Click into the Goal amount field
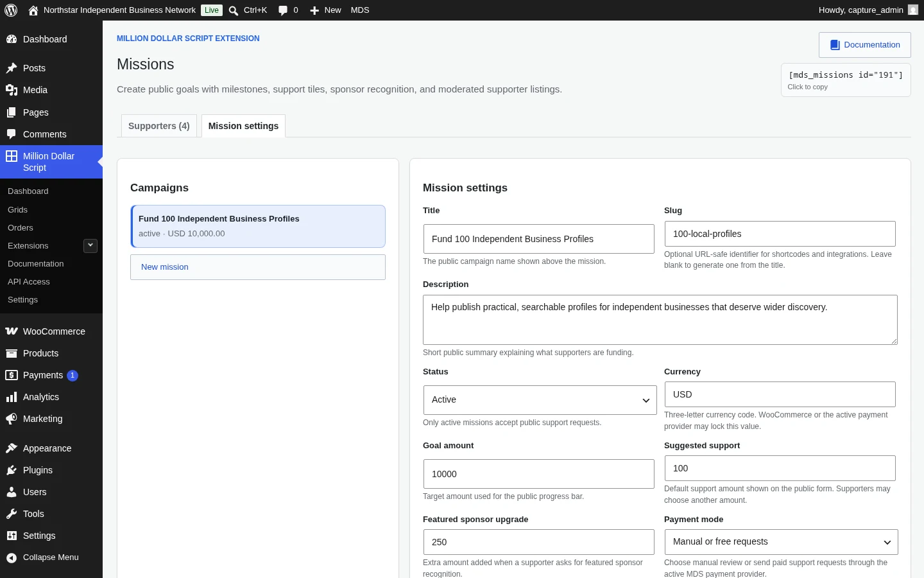The image size is (924, 578). coord(539,474)
